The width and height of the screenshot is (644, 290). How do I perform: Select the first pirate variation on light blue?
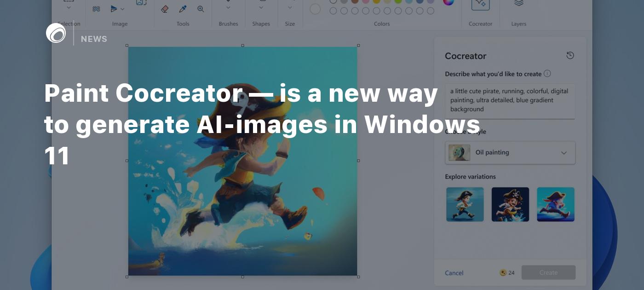pos(465,204)
